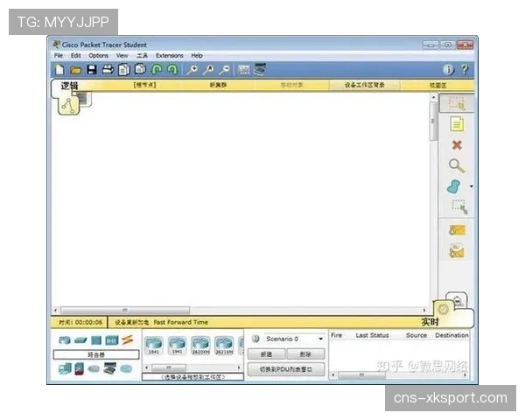Viewport: 525px width, 420px height.
Task: Click the question mark Help icon
Action: point(465,70)
